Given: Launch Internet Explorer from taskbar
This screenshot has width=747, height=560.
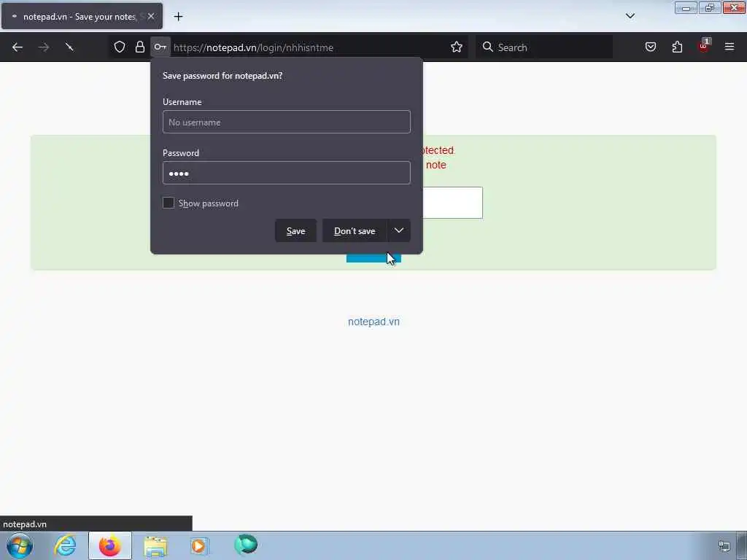Looking at the screenshot, I should (x=65, y=545).
